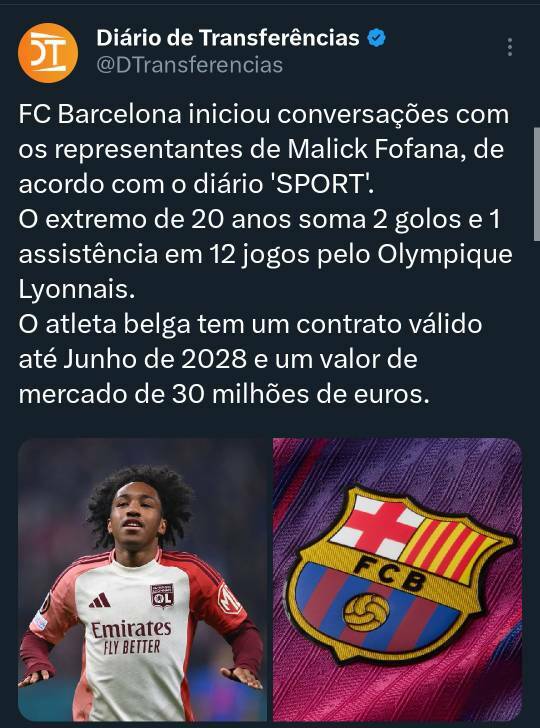Click the 30 milhões de euros text

point(301,395)
